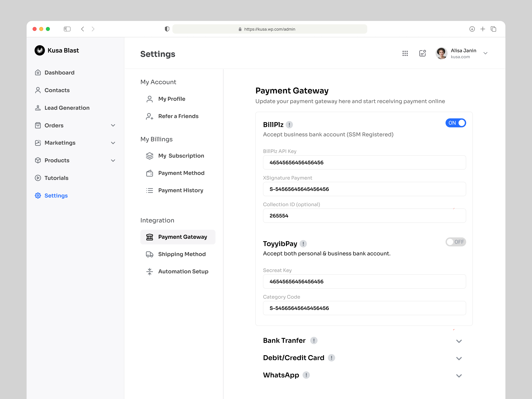532x399 pixels.
Task: Click the ToyyibPay info badge
Action: tap(303, 244)
